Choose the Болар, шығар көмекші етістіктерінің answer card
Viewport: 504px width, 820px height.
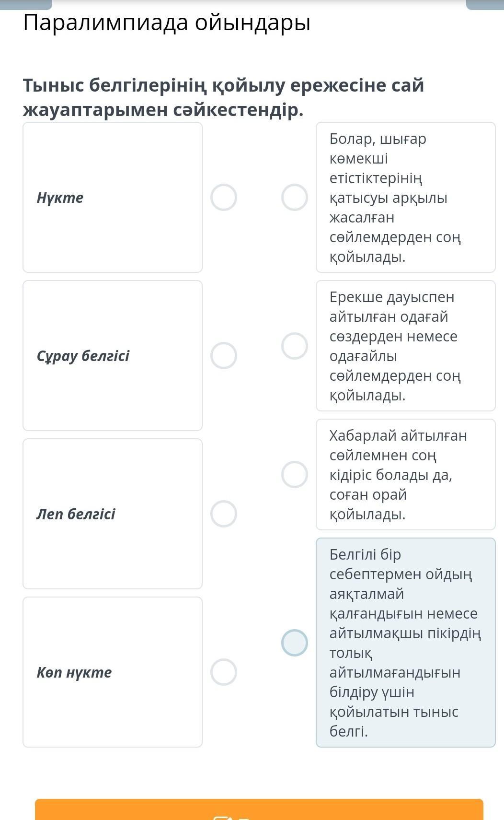(405, 197)
